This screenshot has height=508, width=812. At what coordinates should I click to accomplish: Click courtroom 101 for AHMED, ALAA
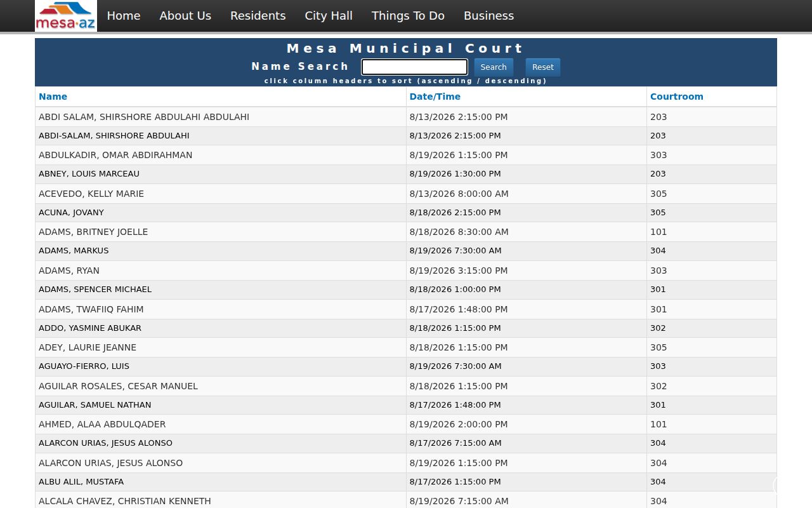pyautogui.click(x=658, y=424)
